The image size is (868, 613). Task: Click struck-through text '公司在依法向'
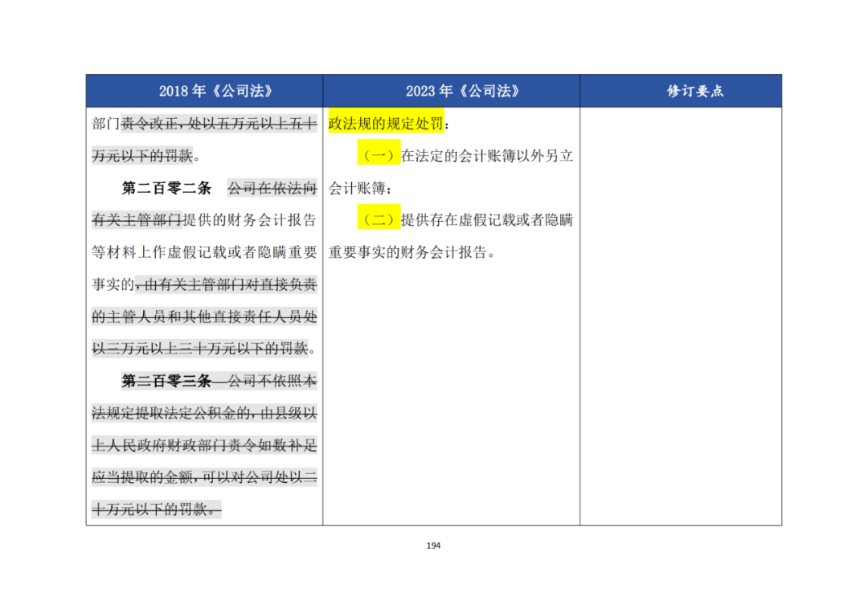tap(272, 188)
